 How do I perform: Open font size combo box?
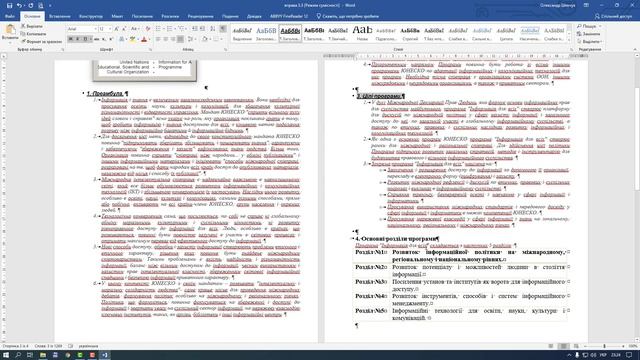click(x=105, y=29)
